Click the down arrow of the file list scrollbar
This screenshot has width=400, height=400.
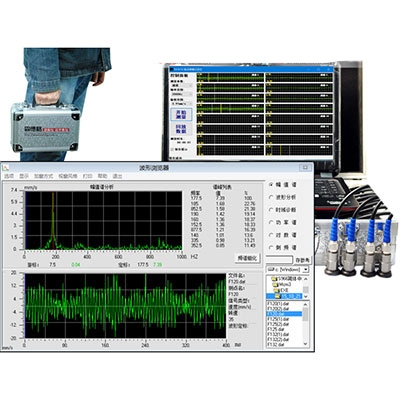coord(306,344)
